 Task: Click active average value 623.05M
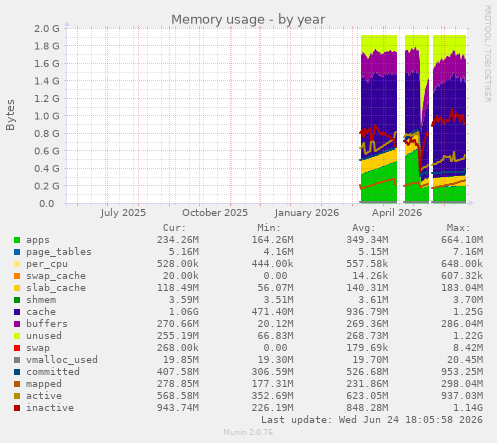click(367, 396)
